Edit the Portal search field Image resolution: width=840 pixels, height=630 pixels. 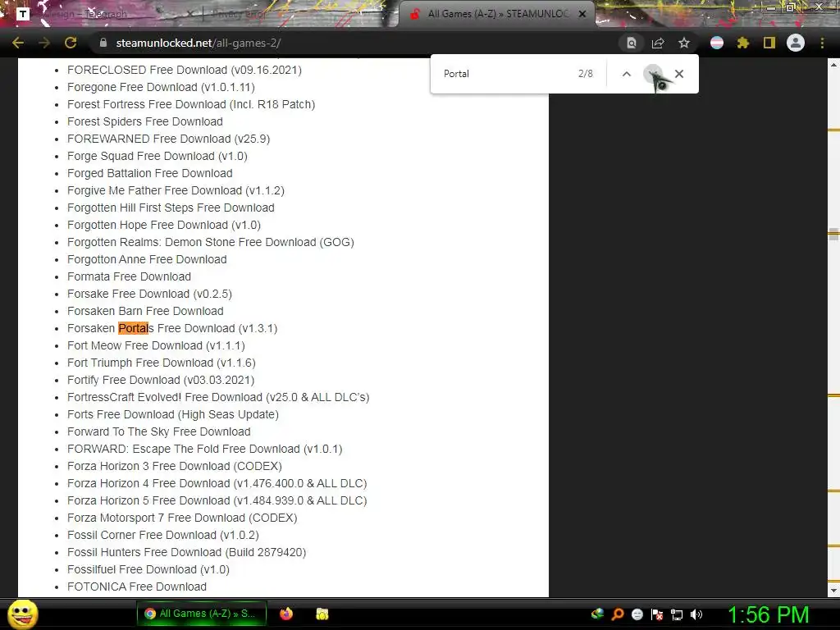click(504, 74)
